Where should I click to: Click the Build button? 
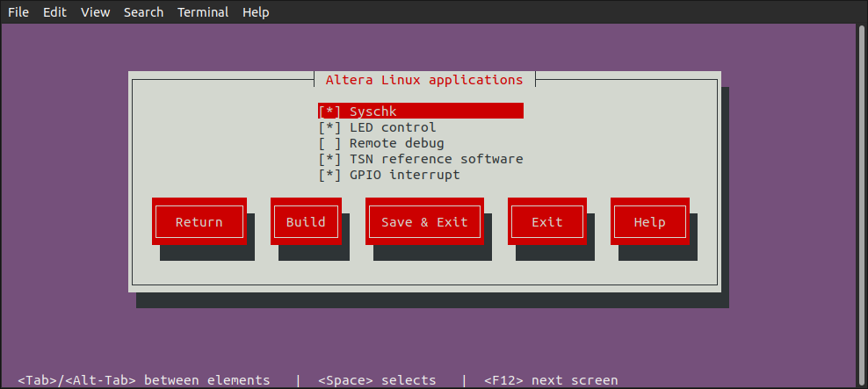[x=306, y=221]
